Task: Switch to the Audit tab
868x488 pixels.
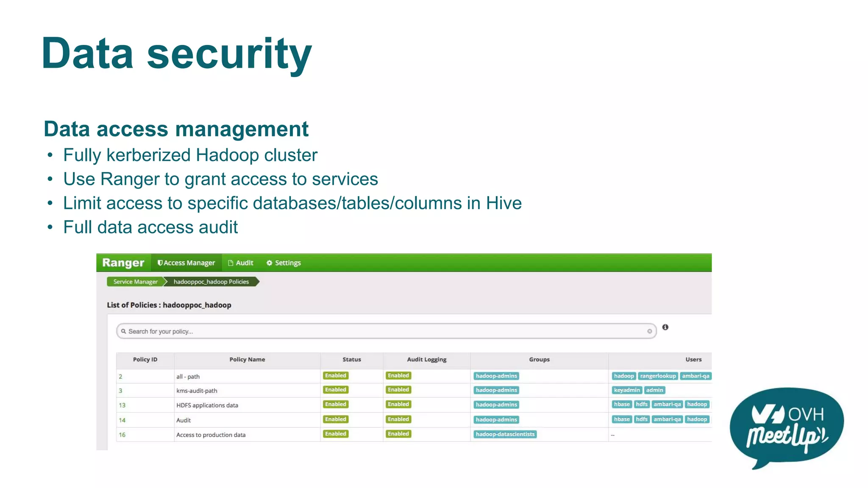Action: pos(241,263)
